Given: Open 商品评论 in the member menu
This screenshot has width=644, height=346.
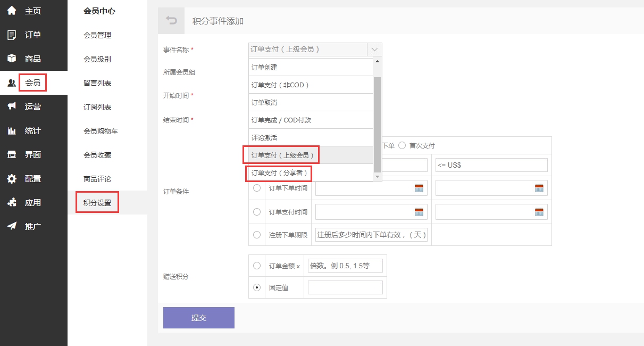Looking at the screenshot, I should (x=97, y=179).
